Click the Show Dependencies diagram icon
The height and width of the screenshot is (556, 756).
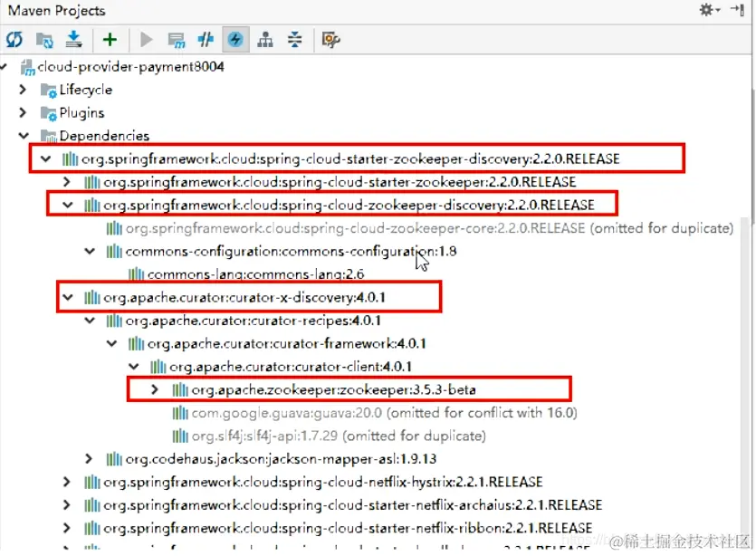[x=265, y=40]
